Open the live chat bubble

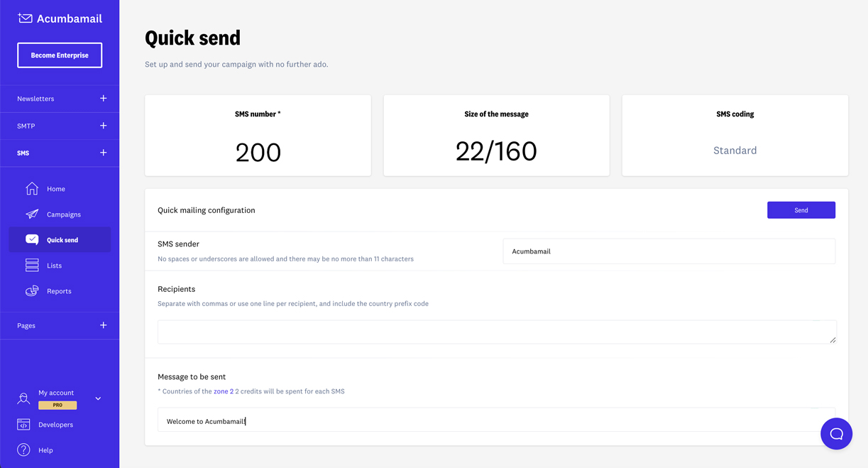(x=836, y=434)
